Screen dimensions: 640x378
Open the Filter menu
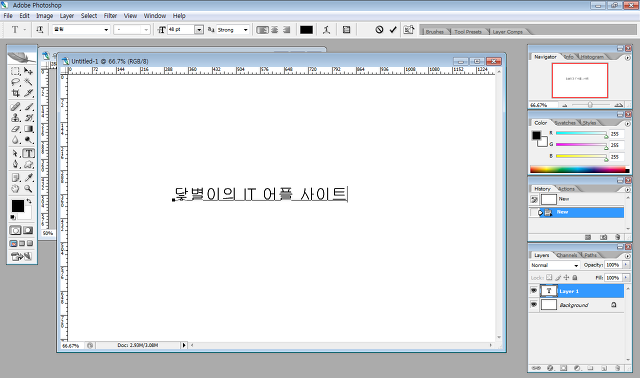110,16
